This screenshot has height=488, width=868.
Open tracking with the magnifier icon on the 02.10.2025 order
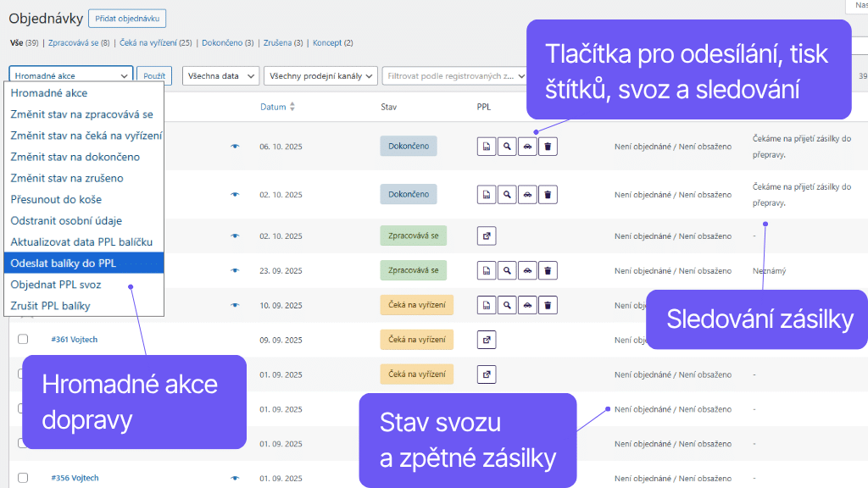coord(506,194)
